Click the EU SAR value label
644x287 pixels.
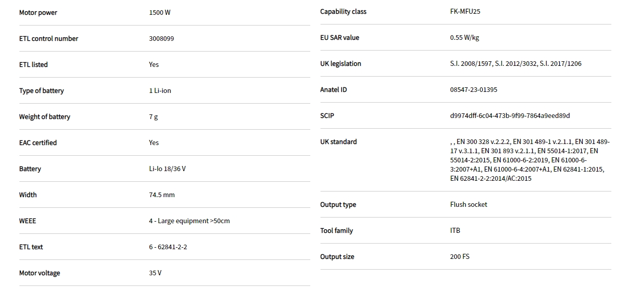(x=339, y=37)
